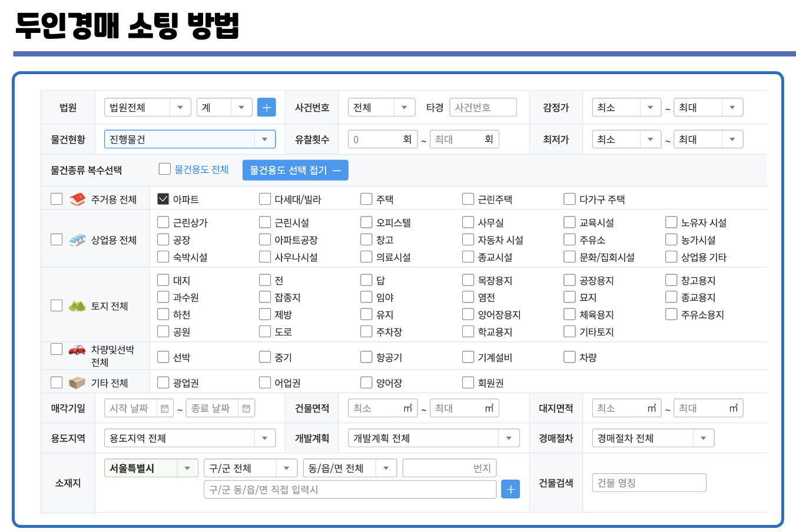This screenshot has width=796, height=532.
Task: Check the 선박 checkbox
Action: [x=162, y=357]
